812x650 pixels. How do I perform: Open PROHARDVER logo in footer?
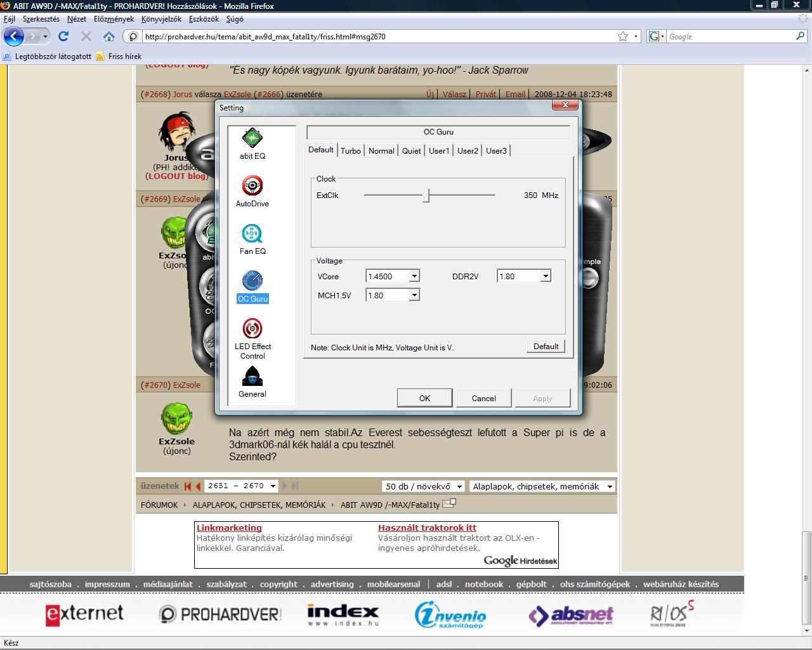220,614
